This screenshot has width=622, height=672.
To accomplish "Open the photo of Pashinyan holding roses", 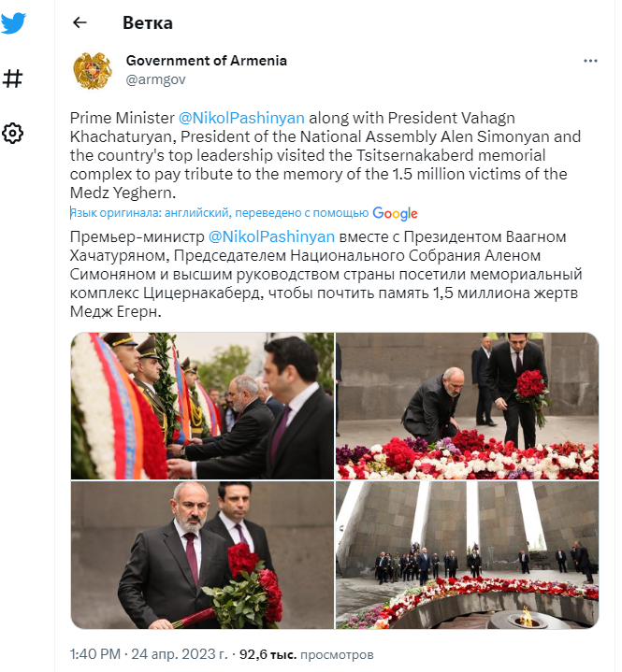I will pos(202,555).
